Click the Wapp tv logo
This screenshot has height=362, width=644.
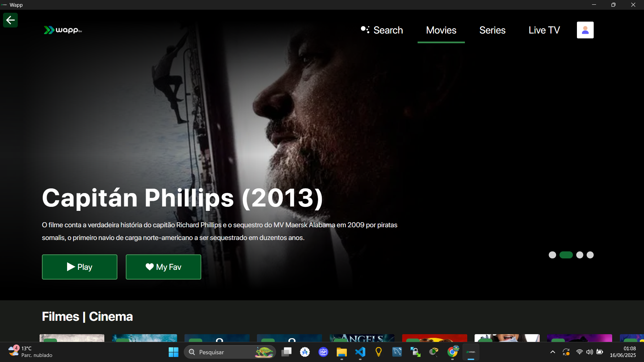62,30
